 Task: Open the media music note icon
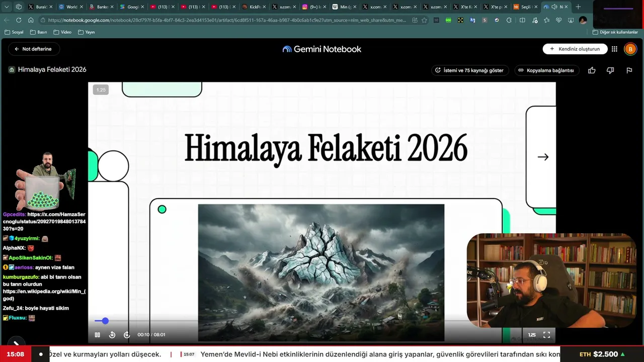(534, 20)
